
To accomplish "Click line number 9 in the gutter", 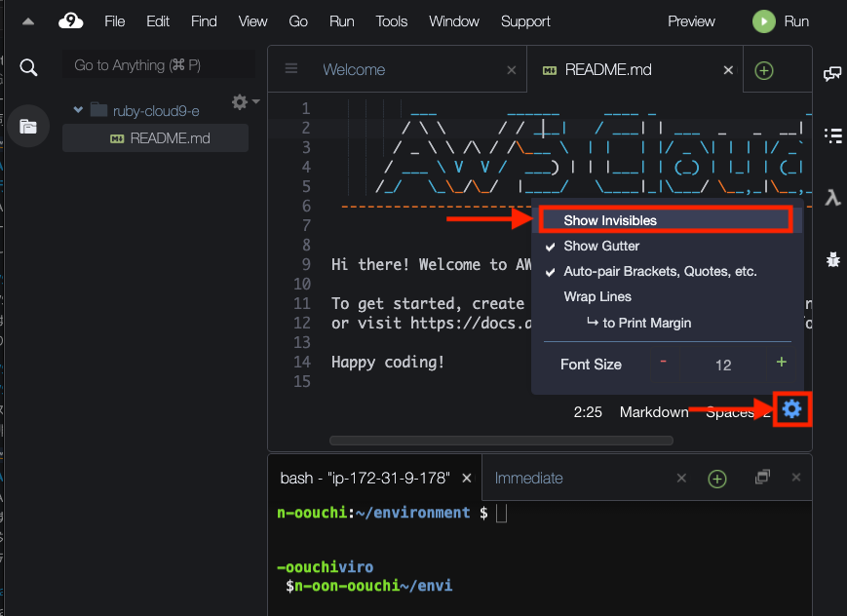I will tap(306, 264).
